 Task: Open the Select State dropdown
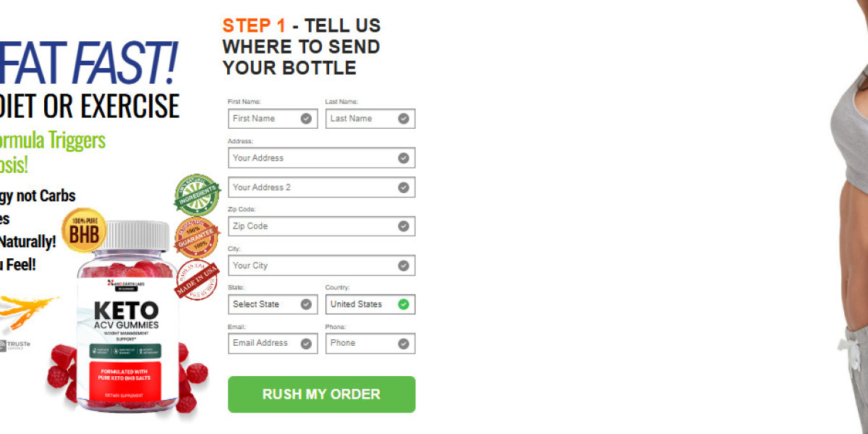(x=273, y=305)
